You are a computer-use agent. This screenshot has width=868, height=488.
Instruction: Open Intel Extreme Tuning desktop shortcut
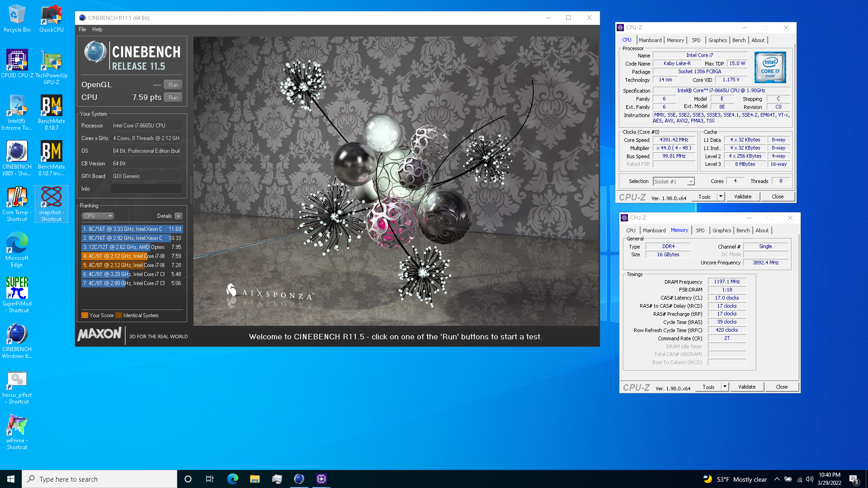point(17,113)
